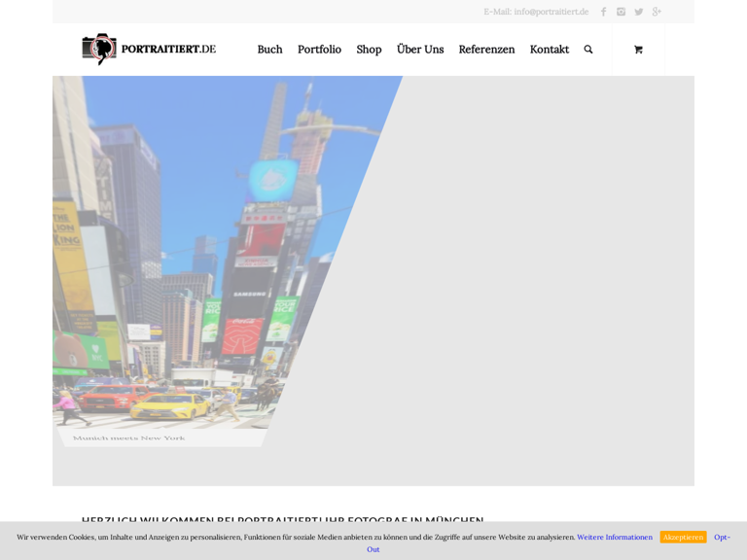Click the Opt-Out cookie link
747x560 pixels.
[x=722, y=537]
